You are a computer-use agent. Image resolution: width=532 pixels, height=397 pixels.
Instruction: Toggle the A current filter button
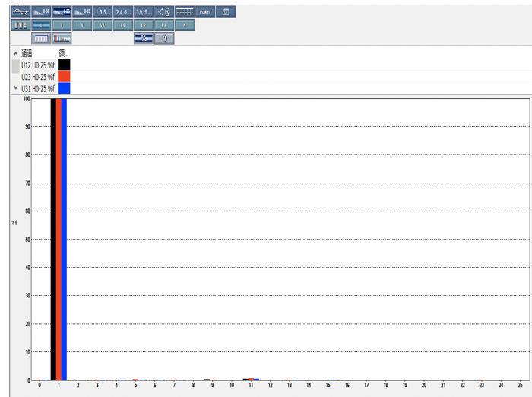pyautogui.click(x=82, y=25)
